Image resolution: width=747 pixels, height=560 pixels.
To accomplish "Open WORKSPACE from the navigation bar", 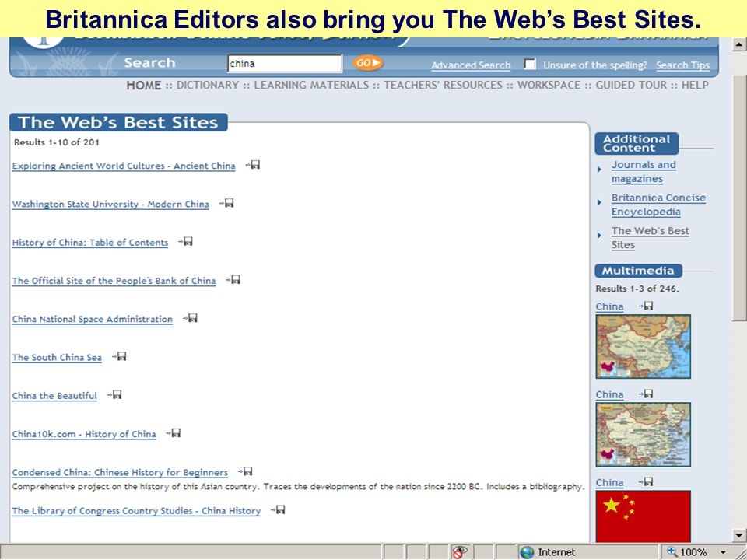I will click(x=549, y=86).
